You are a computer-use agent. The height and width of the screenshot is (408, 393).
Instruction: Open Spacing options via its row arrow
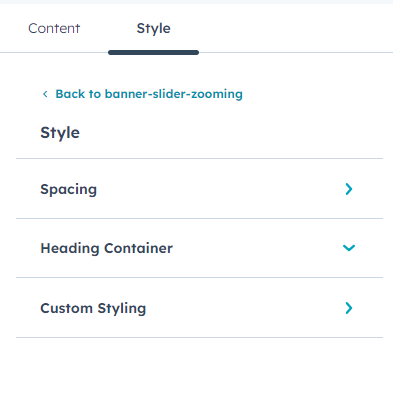pyautogui.click(x=349, y=189)
